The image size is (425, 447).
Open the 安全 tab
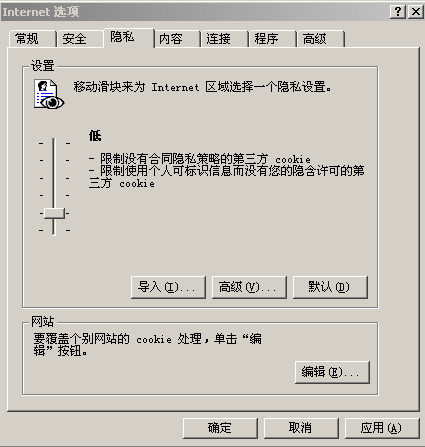coord(80,39)
